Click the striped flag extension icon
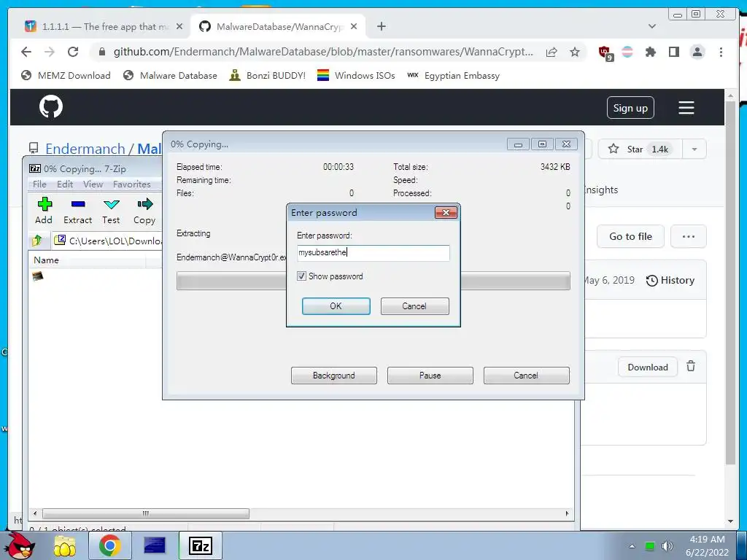The width and height of the screenshot is (747, 560). click(x=627, y=52)
